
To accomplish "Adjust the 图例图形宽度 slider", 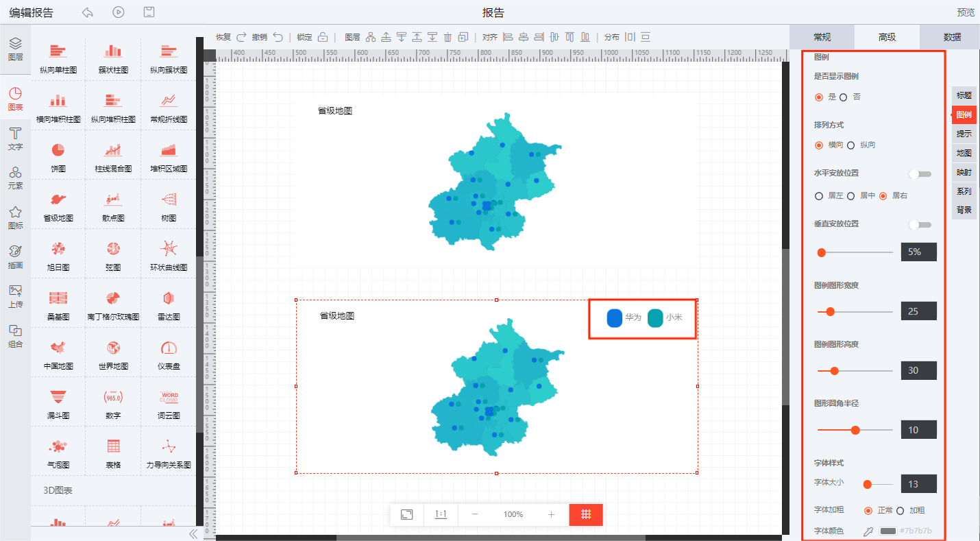I will click(855, 311).
